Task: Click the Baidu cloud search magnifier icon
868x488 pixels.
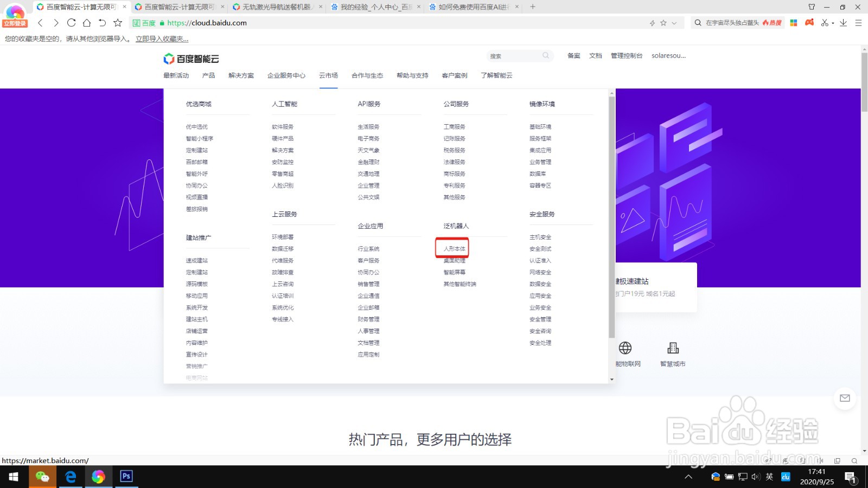Action: (546, 55)
